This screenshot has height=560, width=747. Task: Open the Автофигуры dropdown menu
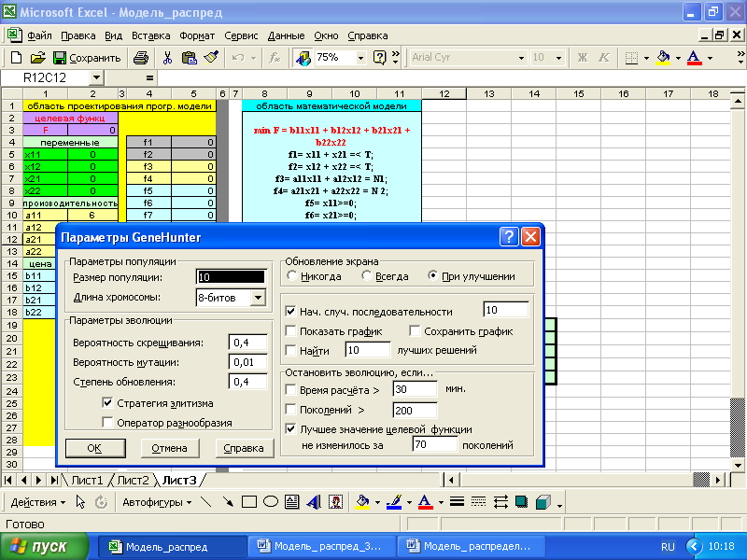click(157, 502)
